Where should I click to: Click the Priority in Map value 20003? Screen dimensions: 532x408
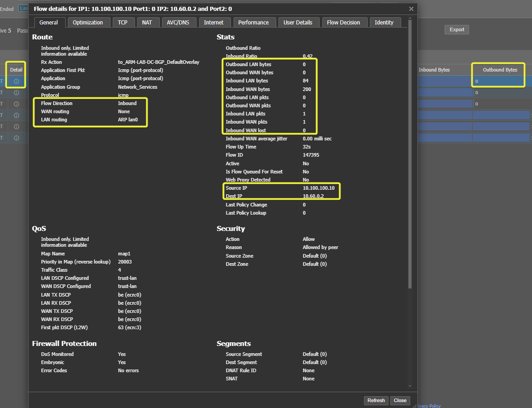tap(125, 262)
